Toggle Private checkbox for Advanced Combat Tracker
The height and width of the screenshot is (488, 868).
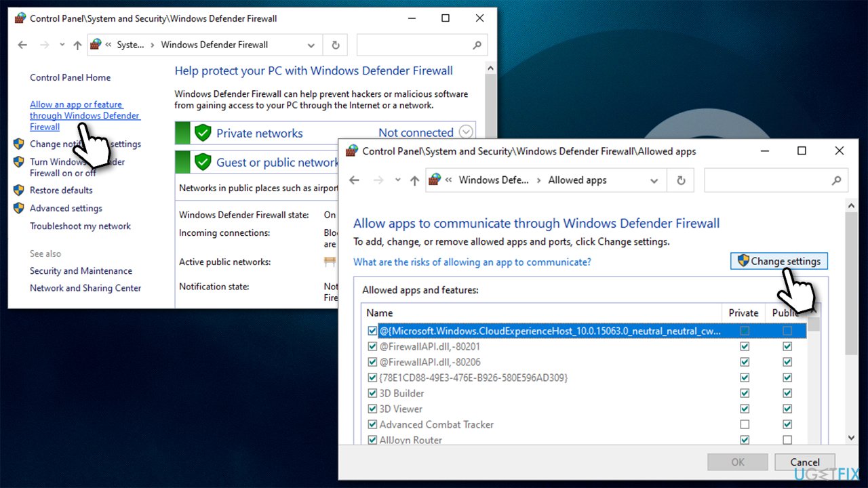(x=745, y=424)
